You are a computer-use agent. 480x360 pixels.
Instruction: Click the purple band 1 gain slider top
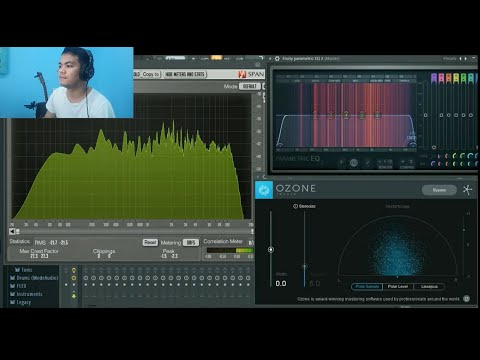[434, 78]
